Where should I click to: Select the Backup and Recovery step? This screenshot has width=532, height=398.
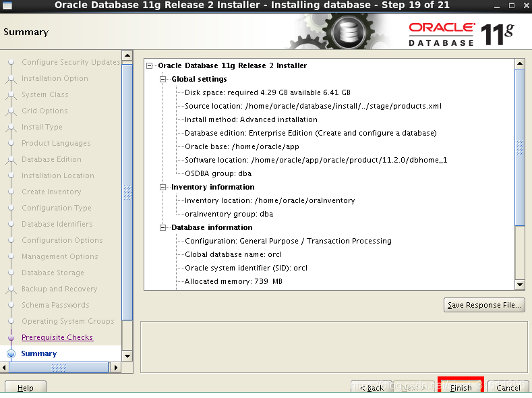(x=59, y=289)
